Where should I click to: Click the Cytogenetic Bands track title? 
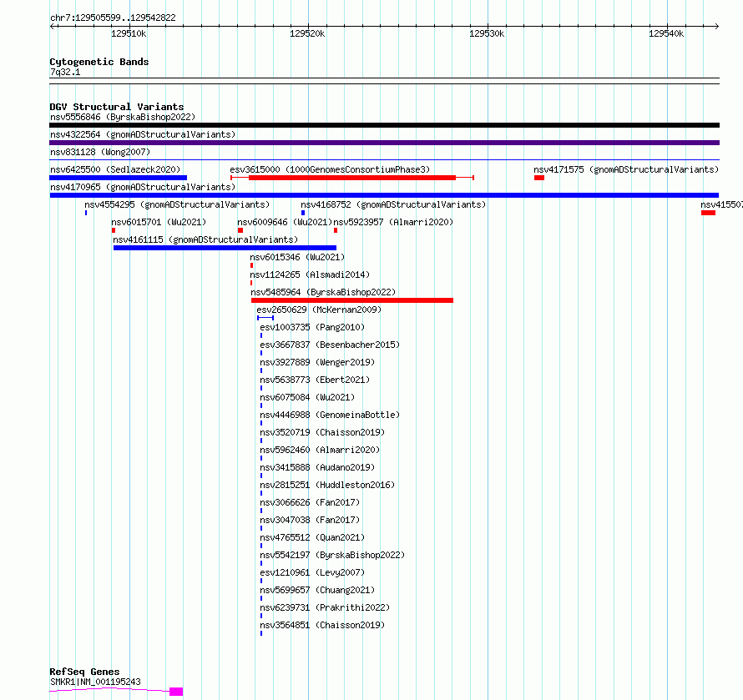point(99,62)
